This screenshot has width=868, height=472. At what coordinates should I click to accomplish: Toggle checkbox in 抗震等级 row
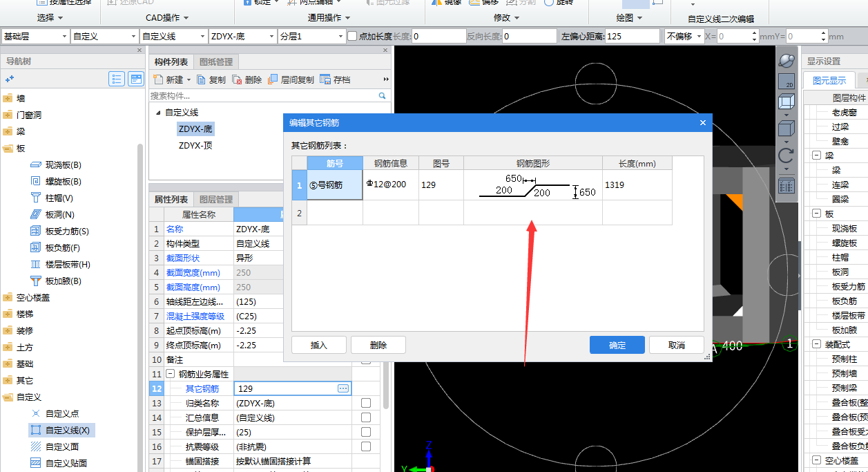click(366, 446)
